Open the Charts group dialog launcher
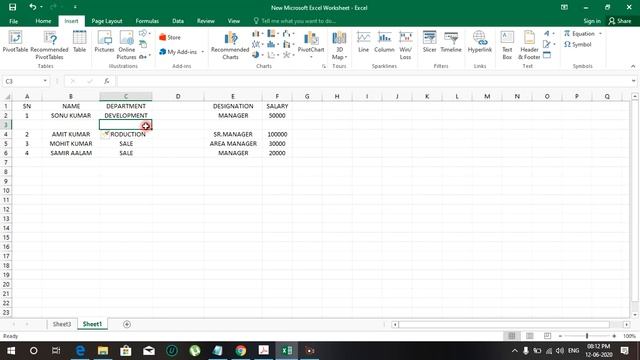Image resolution: width=640 pixels, height=360 pixels. [x=324, y=66]
